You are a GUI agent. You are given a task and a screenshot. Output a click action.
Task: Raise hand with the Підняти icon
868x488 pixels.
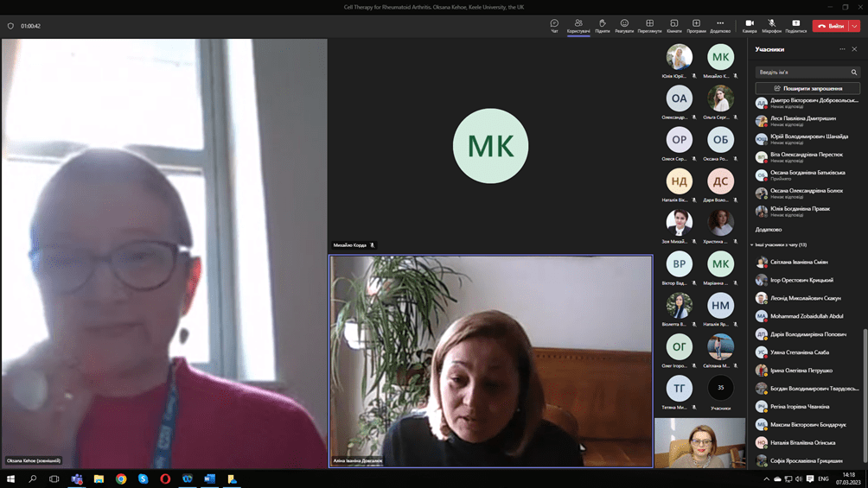[x=602, y=26]
